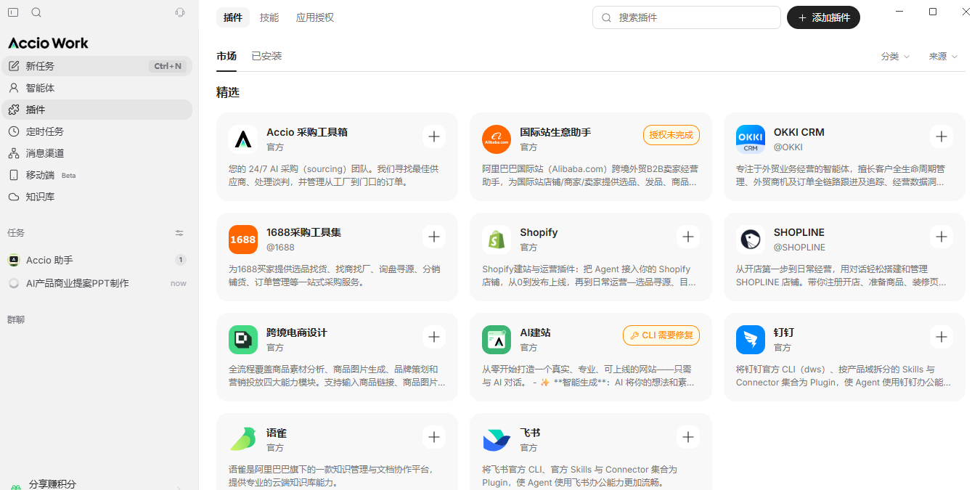Image resolution: width=980 pixels, height=490 pixels.
Task: Click the 钉钉 blue logo
Action: point(751,340)
